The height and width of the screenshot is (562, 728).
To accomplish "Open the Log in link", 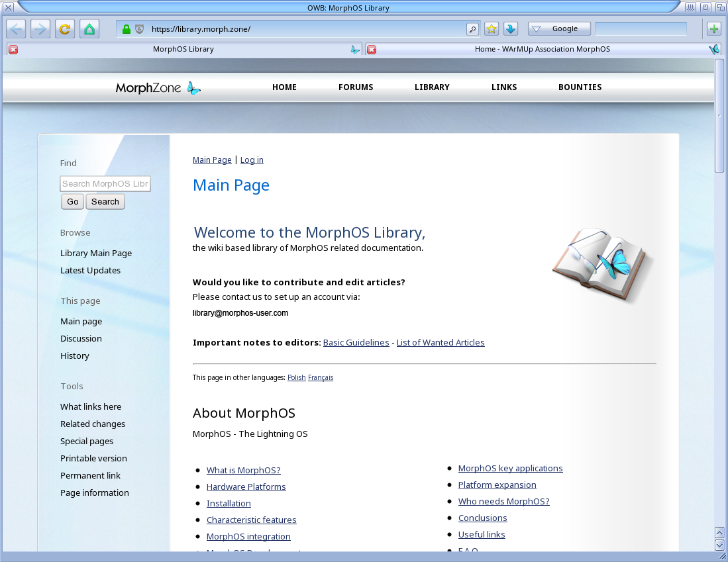I will (252, 160).
